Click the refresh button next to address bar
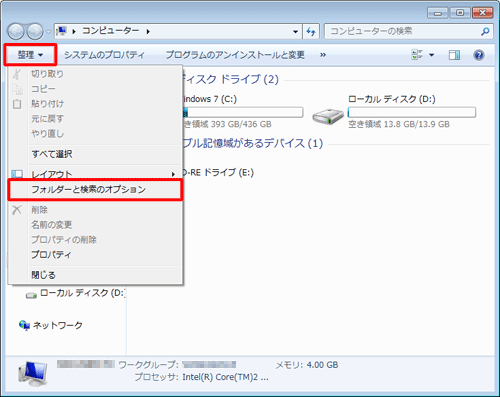 coord(311,32)
